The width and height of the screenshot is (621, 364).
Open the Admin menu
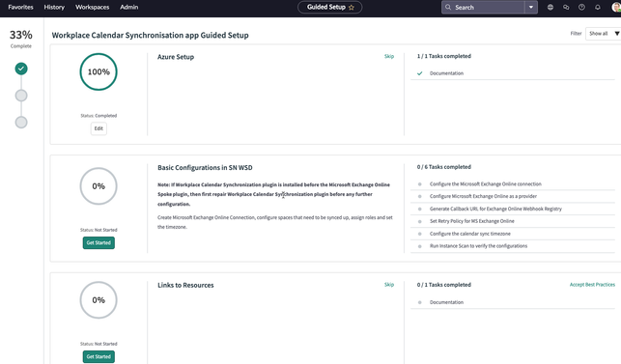tap(129, 7)
